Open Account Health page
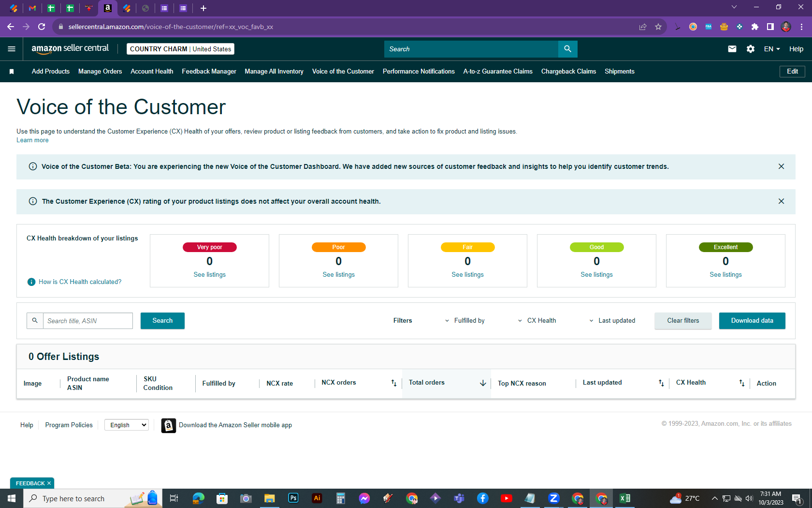 (x=152, y=72)
